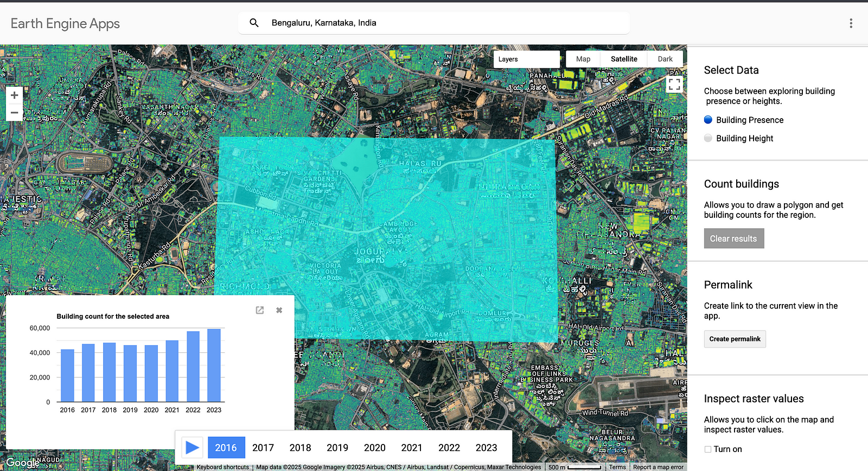Select year 2023 on timeline

pos(487,448)
